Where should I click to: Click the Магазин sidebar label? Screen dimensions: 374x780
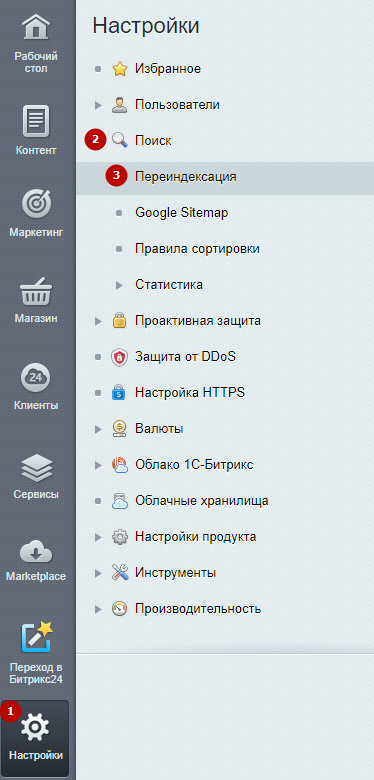36,318
